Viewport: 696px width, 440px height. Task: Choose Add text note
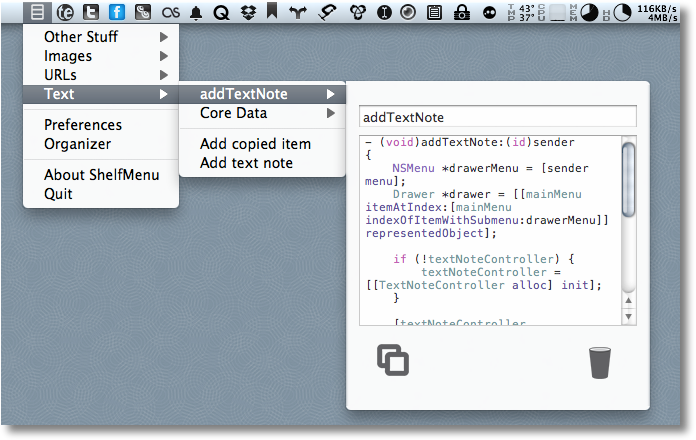[x=246, y=163]
